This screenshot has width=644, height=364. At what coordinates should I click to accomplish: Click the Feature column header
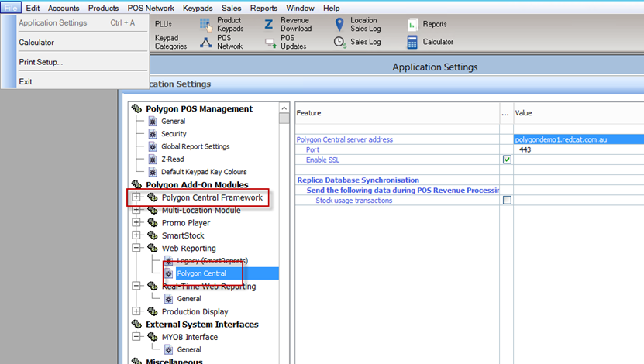tap(397, 113)
